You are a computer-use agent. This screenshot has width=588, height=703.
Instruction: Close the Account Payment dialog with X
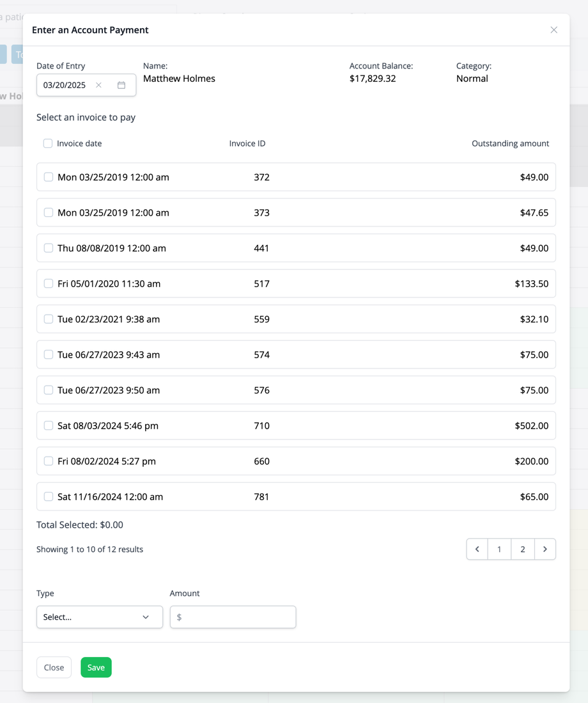tap(553, 30)
